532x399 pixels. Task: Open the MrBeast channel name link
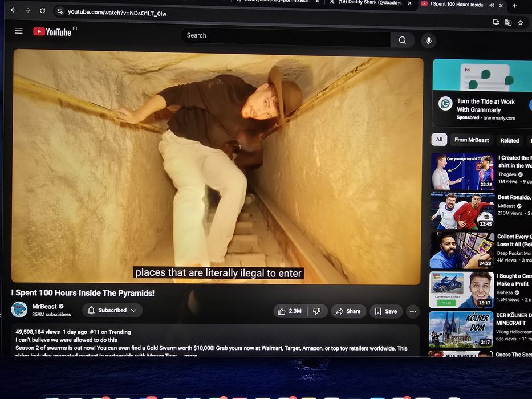(x=44, y=306)
